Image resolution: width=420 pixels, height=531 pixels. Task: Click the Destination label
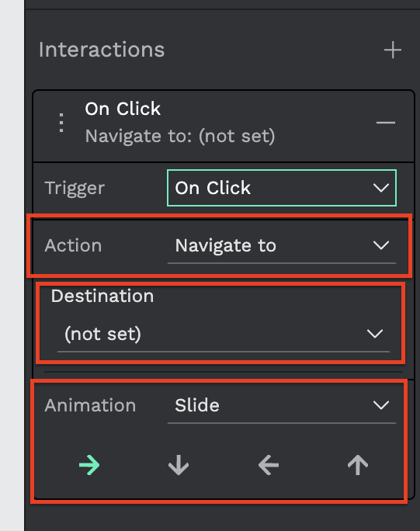[x=102, y=296]
